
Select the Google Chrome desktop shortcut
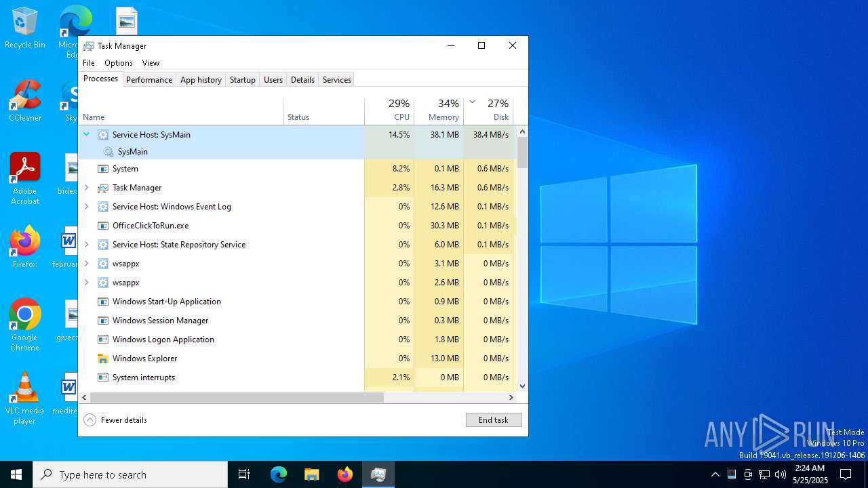click(x=25, y=325)
